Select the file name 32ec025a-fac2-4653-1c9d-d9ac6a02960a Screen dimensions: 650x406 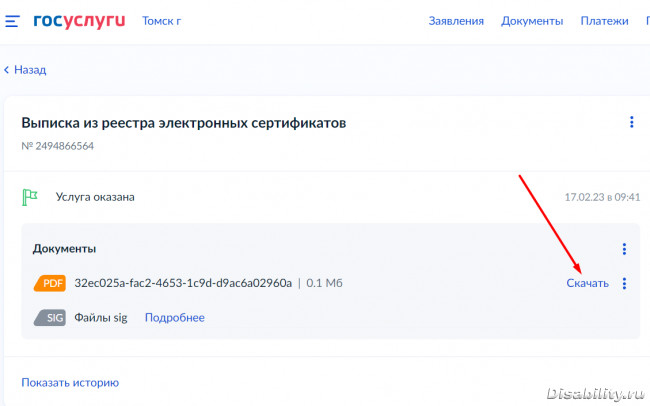183,283
